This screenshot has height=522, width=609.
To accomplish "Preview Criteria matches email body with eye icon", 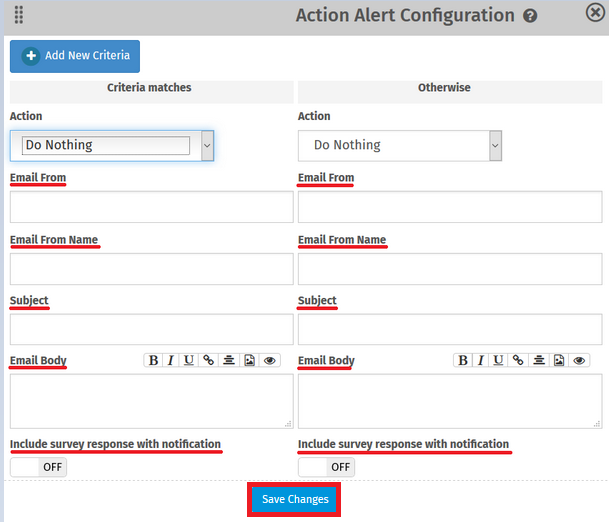I will pyautogui.click(x=270, y=360).
